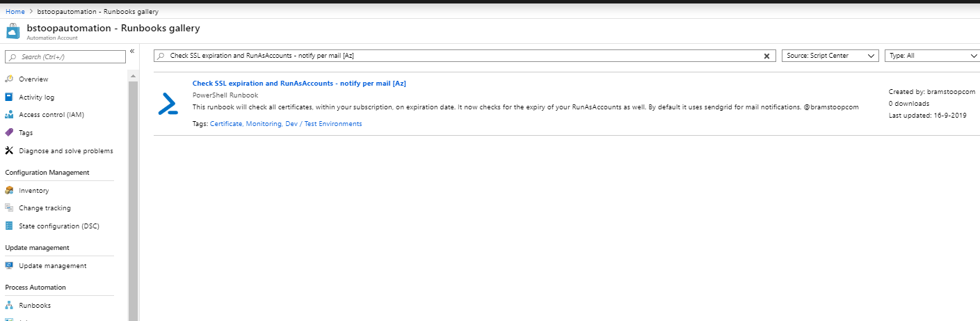Click the Inventory icon
The height and width of the screenshot is (321, 980).
pos(9,190)
